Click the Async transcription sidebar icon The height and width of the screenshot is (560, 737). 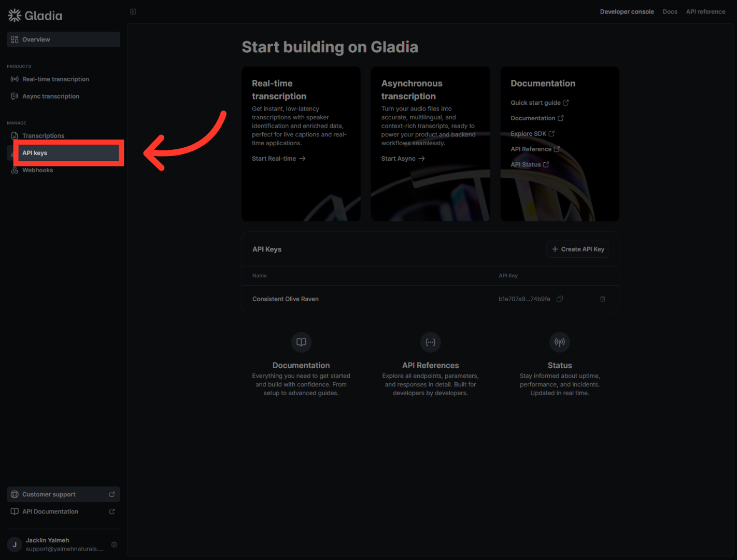tap(15, 96)
